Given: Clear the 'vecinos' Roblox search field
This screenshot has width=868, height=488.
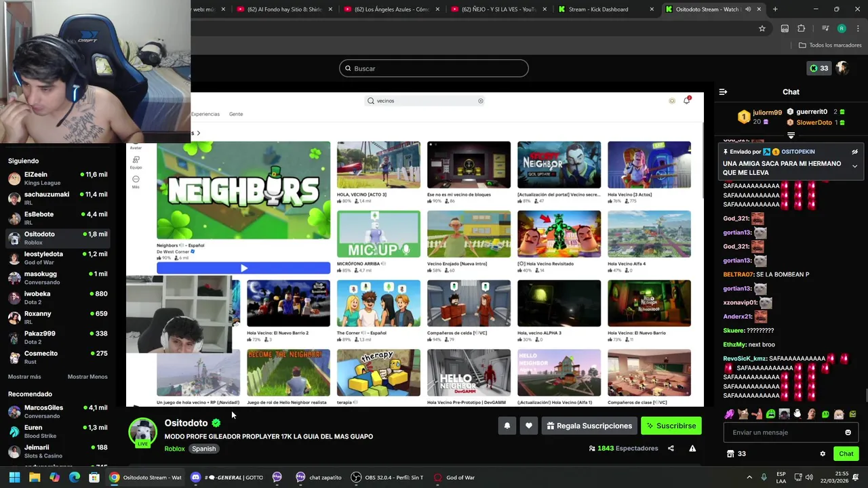Looking at the screenshot, I should point(480,101).
